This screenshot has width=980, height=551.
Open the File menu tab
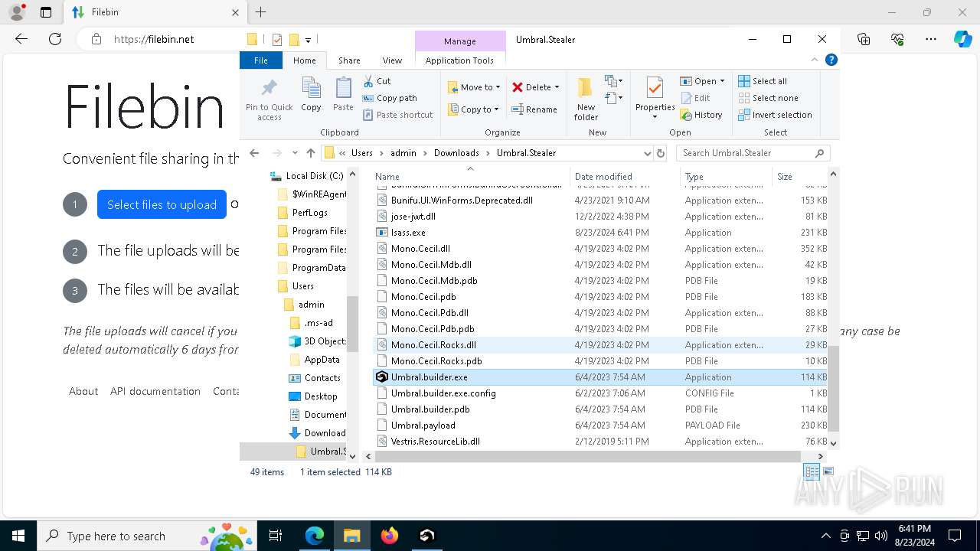pyautogui.click(x=260, y=60)
